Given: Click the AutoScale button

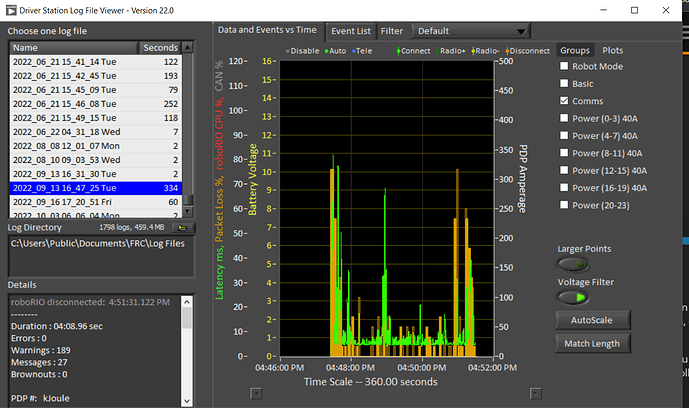Looking at the screenshot, I should coord(592,320).
